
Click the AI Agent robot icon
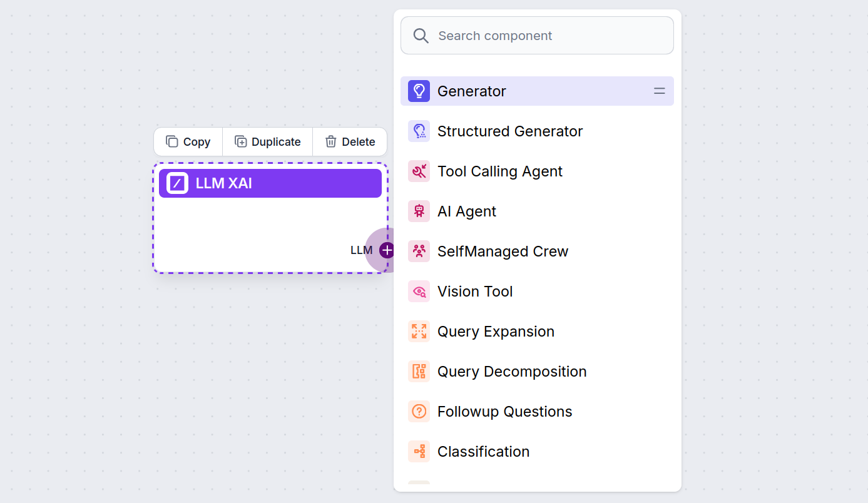pos(419,211)
